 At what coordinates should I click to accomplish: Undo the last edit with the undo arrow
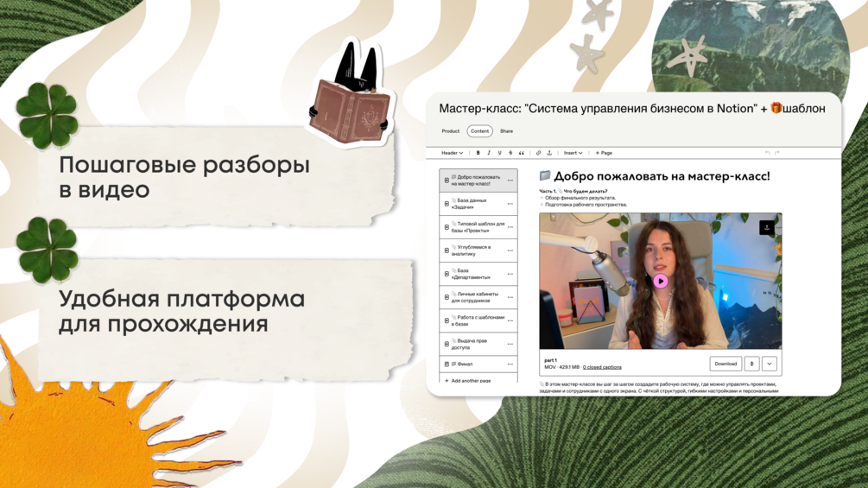(767, 153)
